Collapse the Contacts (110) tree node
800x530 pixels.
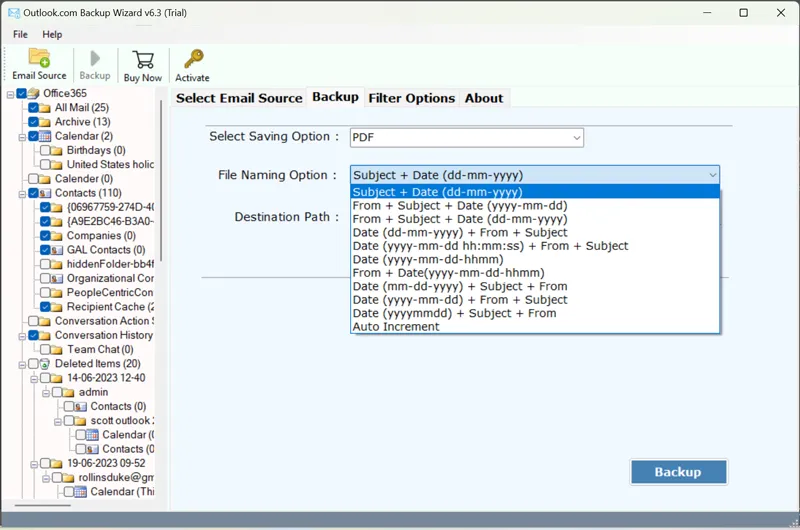(22, 193)
